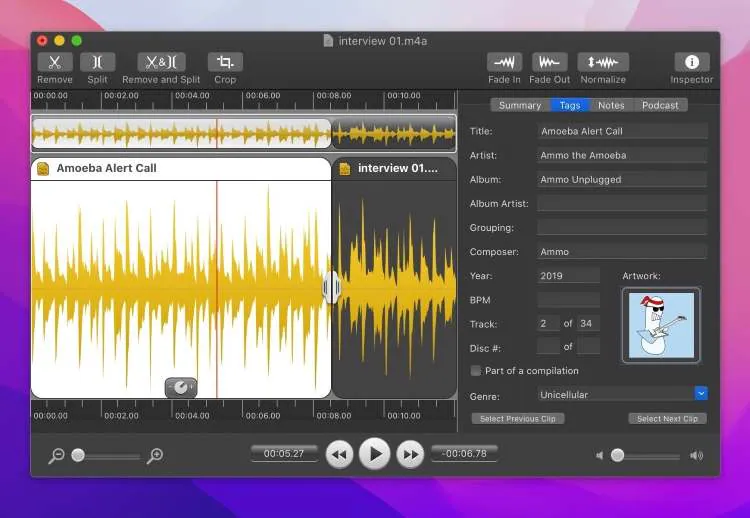Click the Track number field showing 2
Viewport: 750px width, 518px height.
pyautogui.click(x=548, y=324)
